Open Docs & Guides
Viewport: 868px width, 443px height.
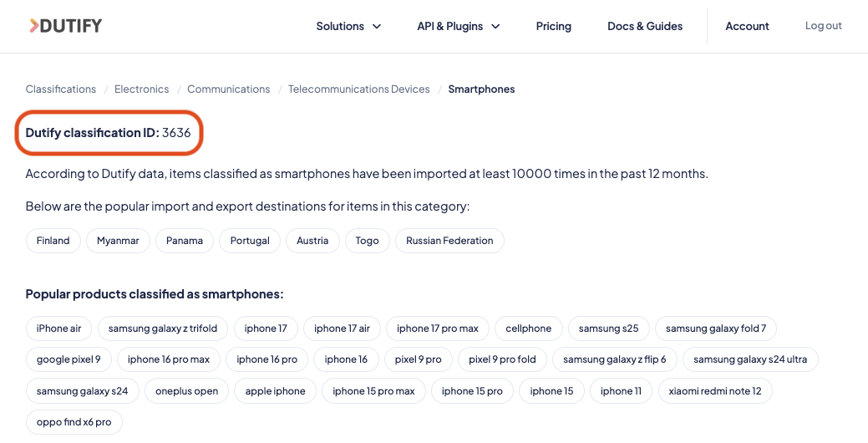[645, 26]
